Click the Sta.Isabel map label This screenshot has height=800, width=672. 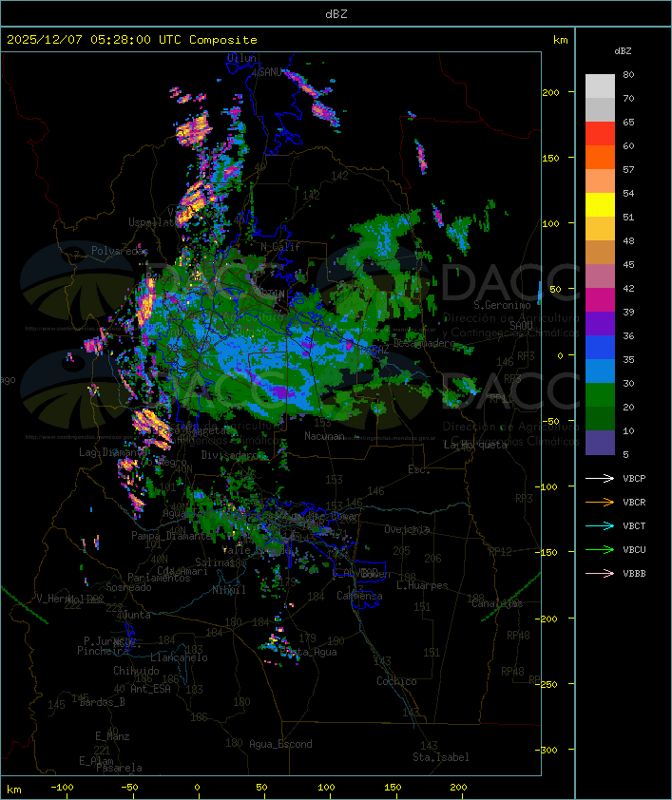pyautogui.click(x=441, y=757)
